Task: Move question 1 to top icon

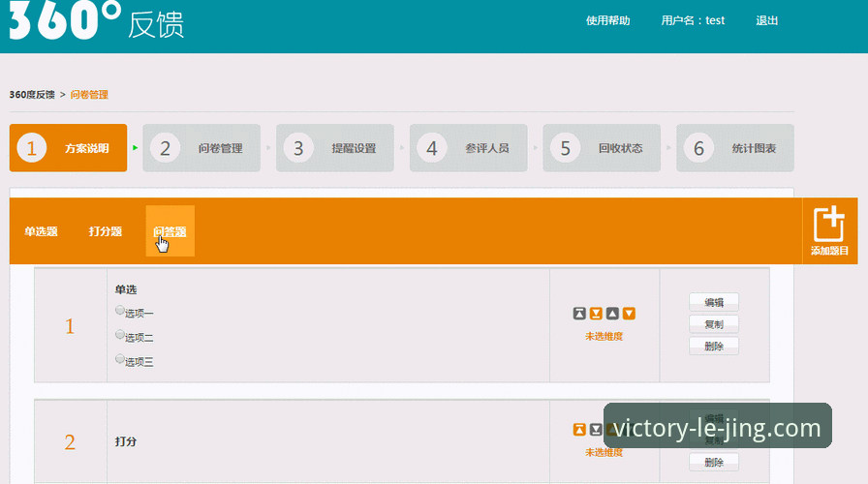Action: 579,314
